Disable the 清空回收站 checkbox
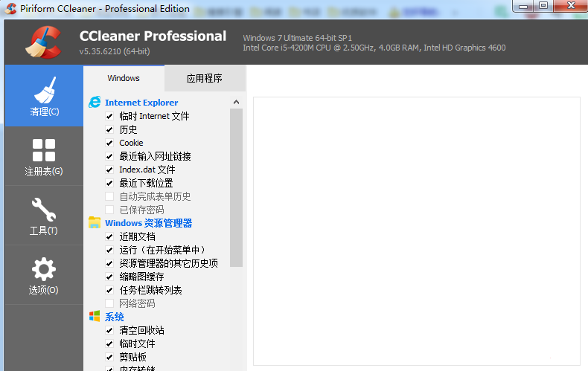The image size is (588, 371). tap(109, 330)
